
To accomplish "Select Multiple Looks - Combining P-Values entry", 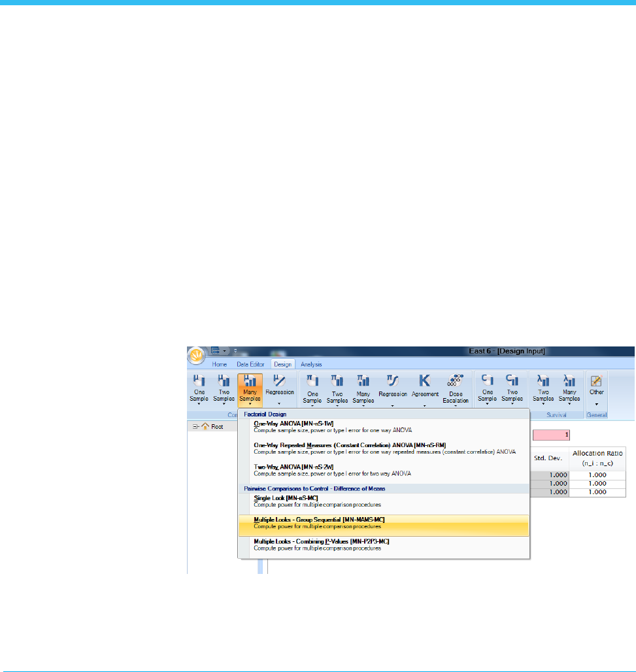I will 384,546.
